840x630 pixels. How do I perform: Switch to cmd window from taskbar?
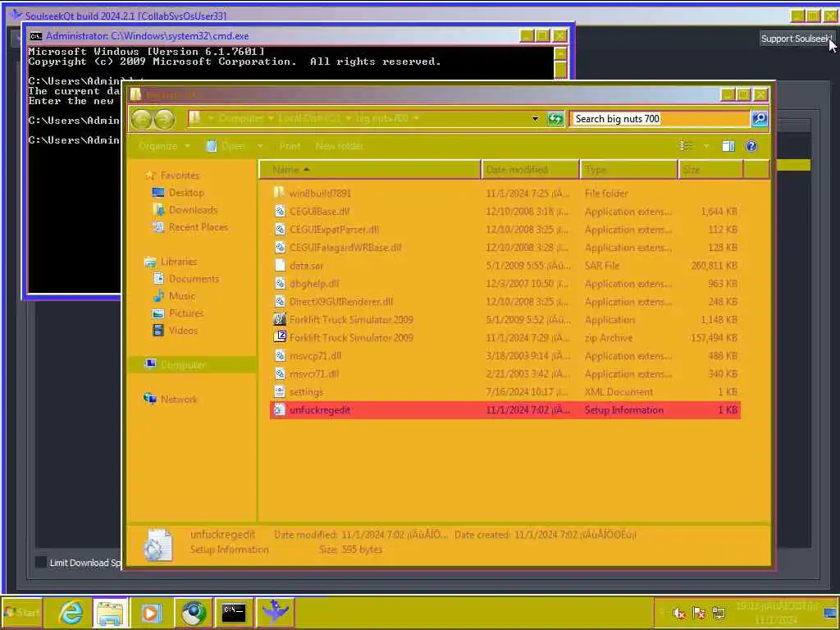pyautogui.click(x=234, y=612)
